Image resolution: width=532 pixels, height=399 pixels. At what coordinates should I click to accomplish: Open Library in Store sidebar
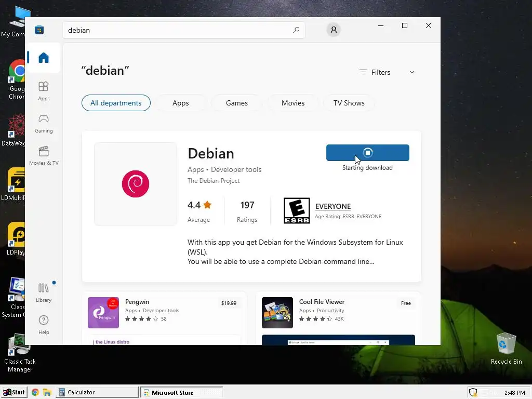pyautogui.click(x=44, y=292)
